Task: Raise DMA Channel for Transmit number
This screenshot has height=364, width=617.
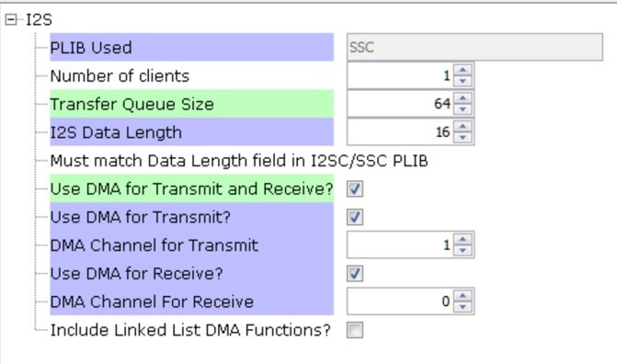Action: pos(463,239)
